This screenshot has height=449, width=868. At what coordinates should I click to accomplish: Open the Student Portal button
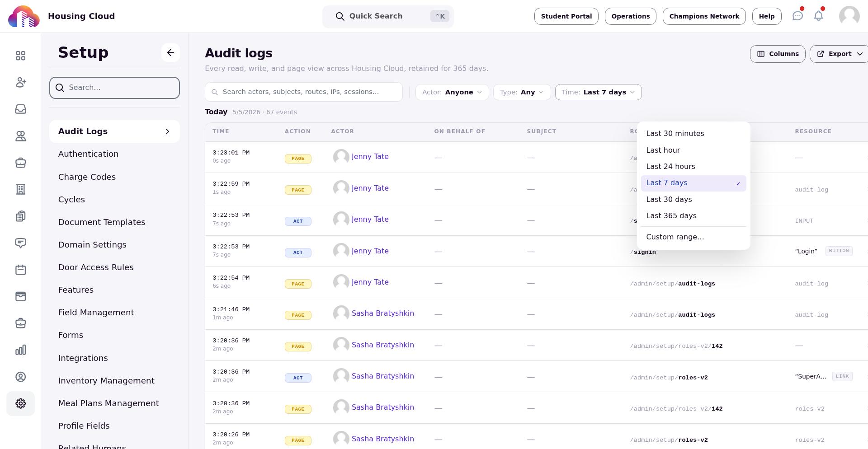[566, 16]
